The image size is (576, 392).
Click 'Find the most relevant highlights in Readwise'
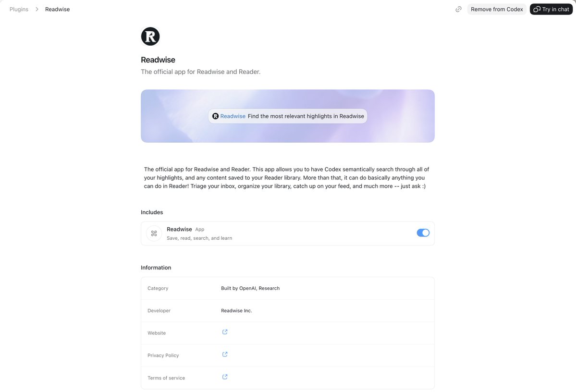coord(306,116)
